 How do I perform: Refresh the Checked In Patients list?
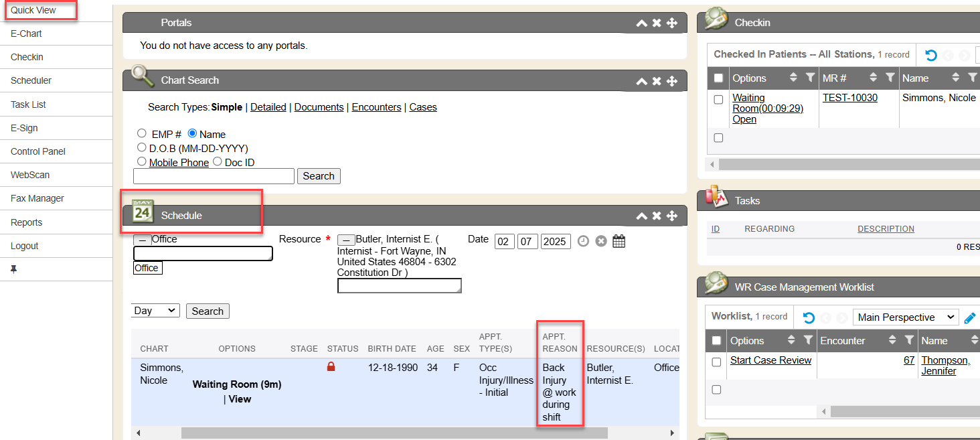(x=931, y=55)
